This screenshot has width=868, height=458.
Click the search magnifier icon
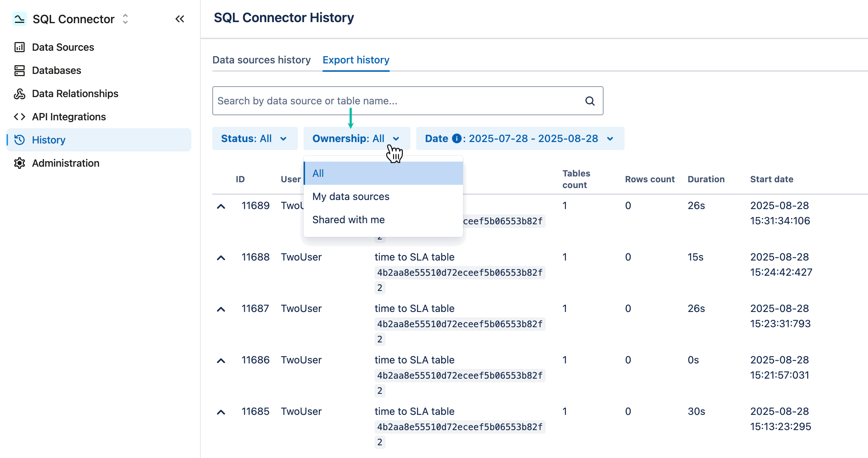[590, 101]
